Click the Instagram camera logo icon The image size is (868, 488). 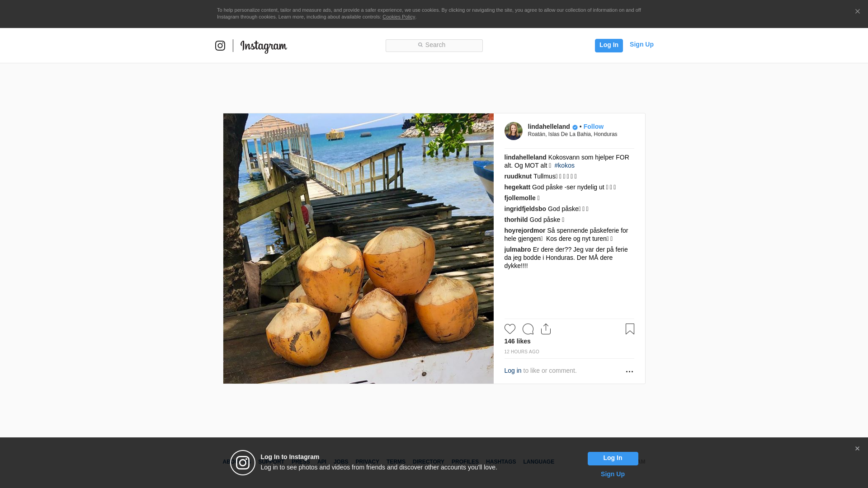(x=220, y=46)
